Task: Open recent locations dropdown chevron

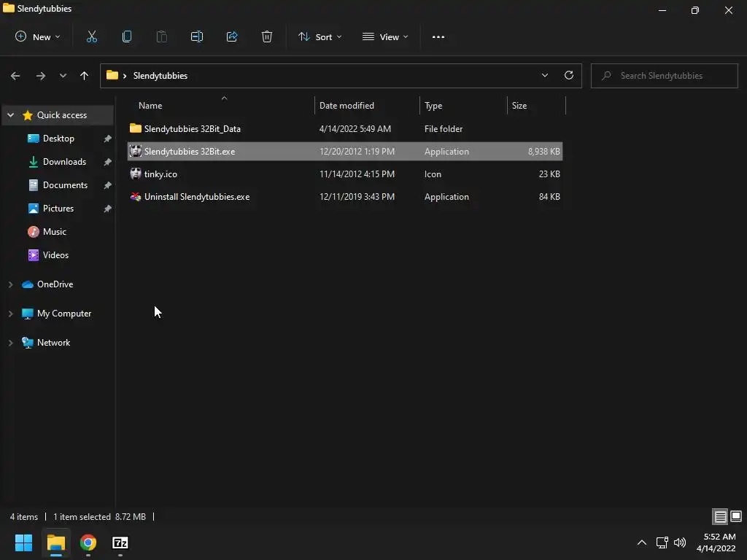Action: (x=63, y=76)
